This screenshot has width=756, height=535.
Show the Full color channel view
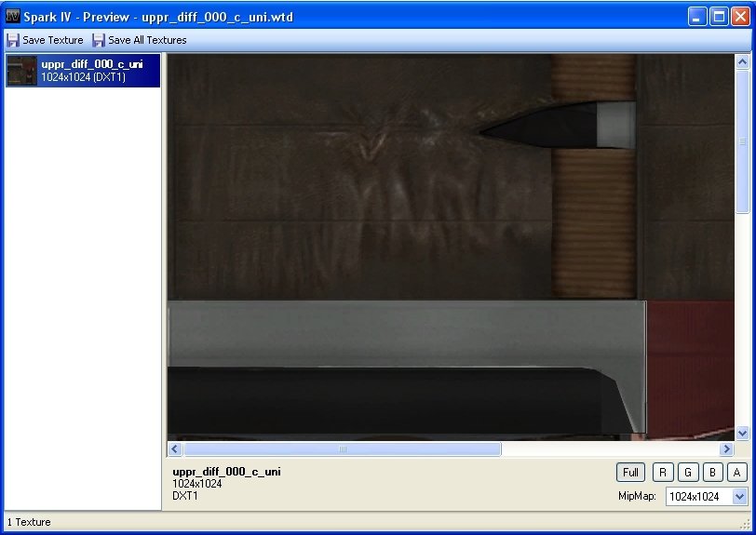pos(630,473)
